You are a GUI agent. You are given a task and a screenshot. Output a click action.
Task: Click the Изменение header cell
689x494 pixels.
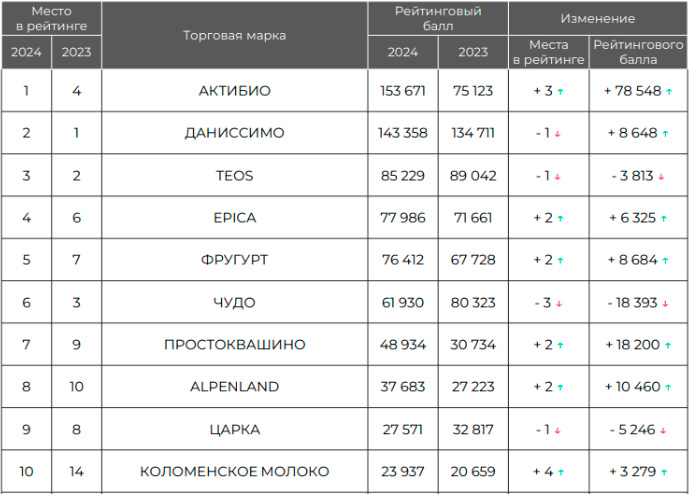point(598,18)
